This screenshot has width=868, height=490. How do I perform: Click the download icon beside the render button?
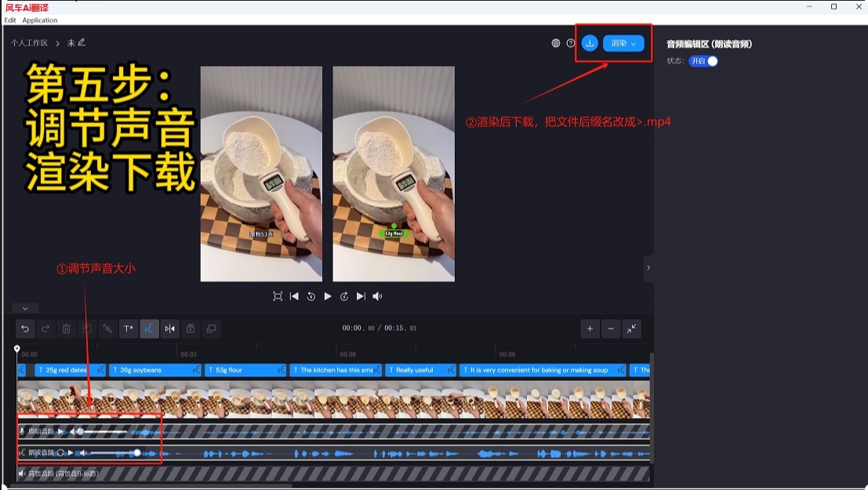589,43
